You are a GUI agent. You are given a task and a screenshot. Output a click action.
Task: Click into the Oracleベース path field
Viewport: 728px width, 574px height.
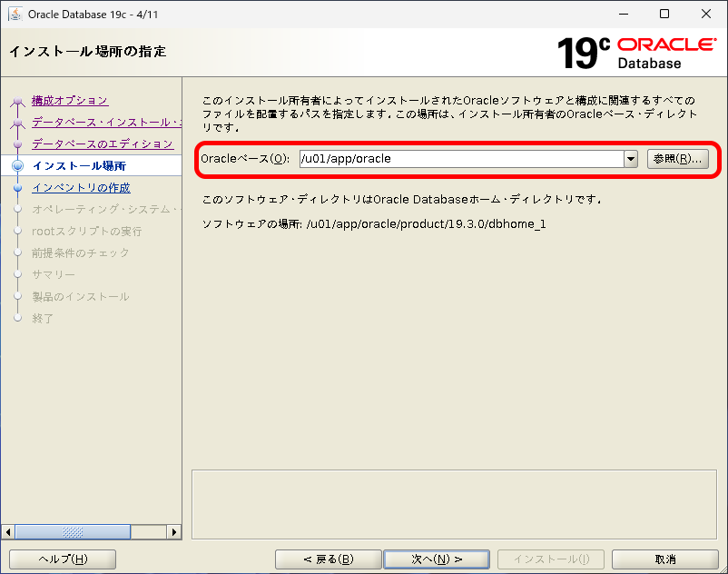461,159
